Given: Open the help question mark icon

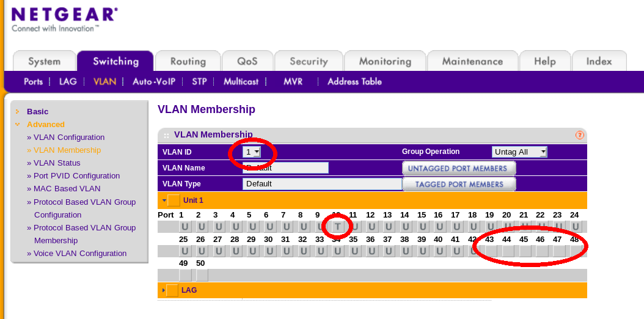Looking at the screenshot, I should click(579, 135).
